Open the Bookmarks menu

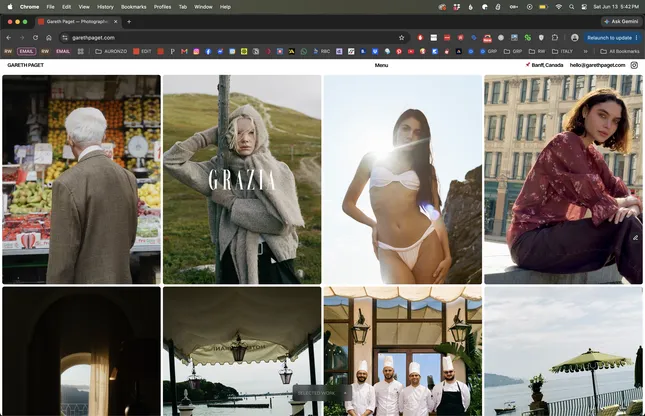133,7
